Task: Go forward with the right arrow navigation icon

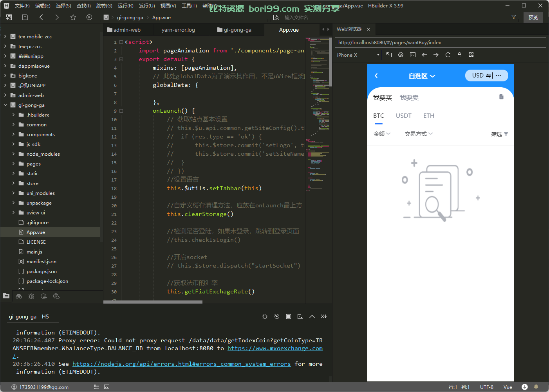Action: (x=57, y=17)
